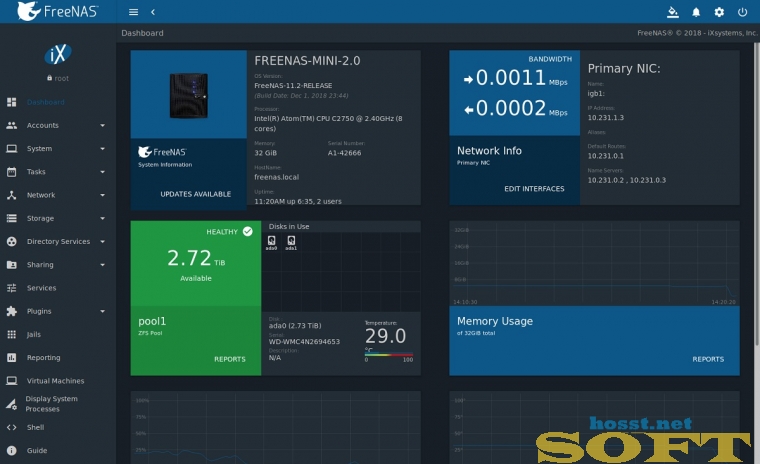Viewport: 760px width, 464px height.
Task: Open Virtual Machines in the sidebar
Action: point(58,381)
